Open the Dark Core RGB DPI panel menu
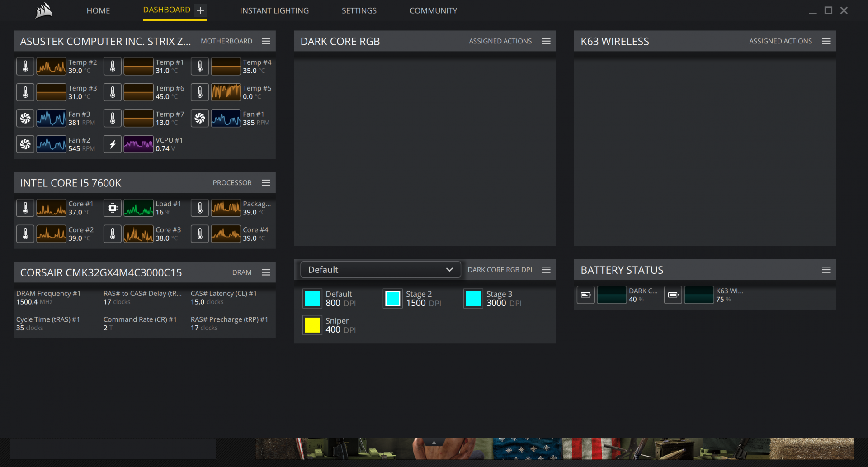This screenshot has height=467, width=868. click(546, 270)
